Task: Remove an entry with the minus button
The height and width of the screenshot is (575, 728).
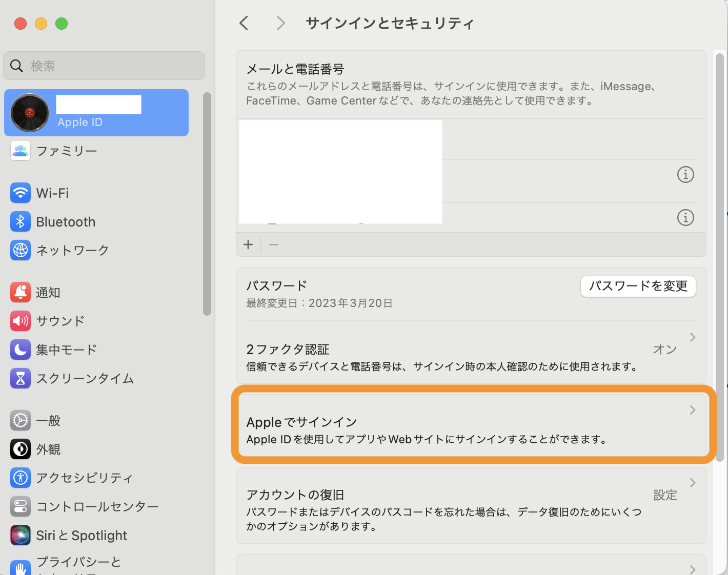Action: [x=274, y=244]
